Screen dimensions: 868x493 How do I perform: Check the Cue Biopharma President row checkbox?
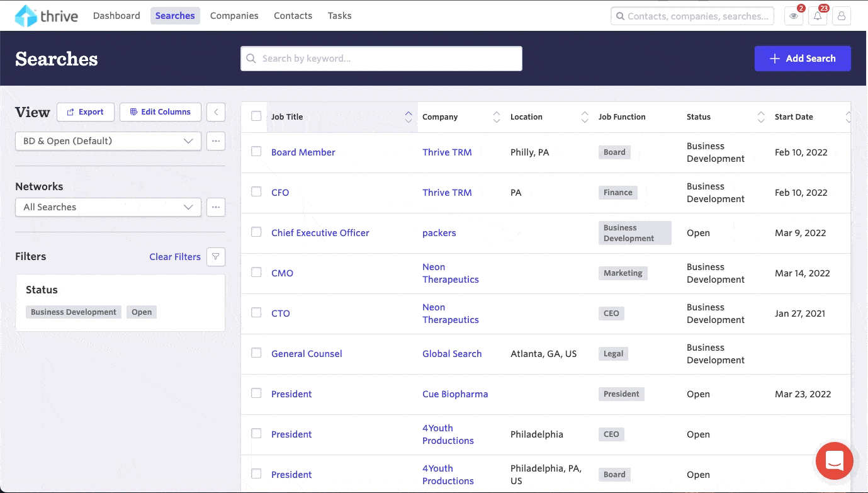[x=256, y=393]
